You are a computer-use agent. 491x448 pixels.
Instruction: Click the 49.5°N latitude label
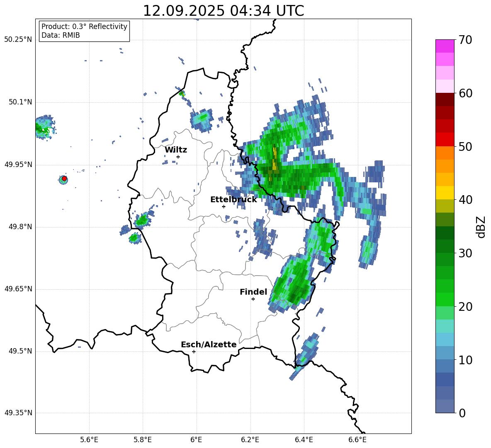21,351
